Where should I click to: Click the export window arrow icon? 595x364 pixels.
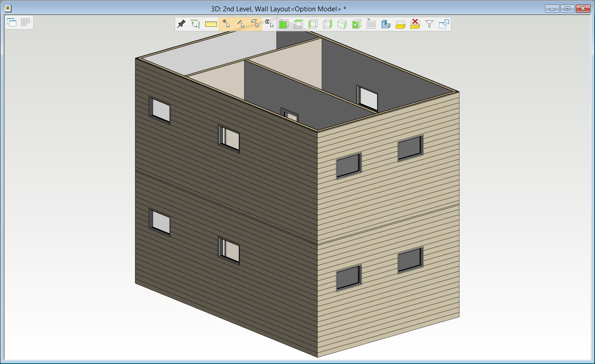pyautogui.click(x=444, y=24)
